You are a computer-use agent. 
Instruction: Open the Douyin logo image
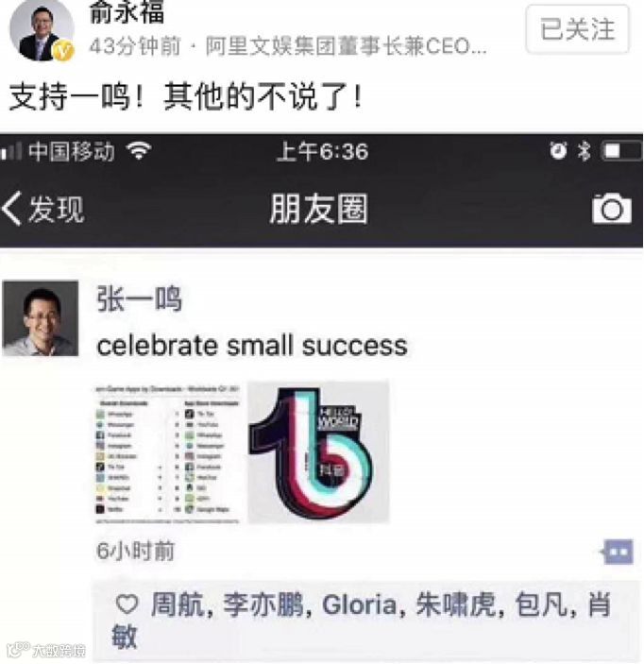(318, 452)
